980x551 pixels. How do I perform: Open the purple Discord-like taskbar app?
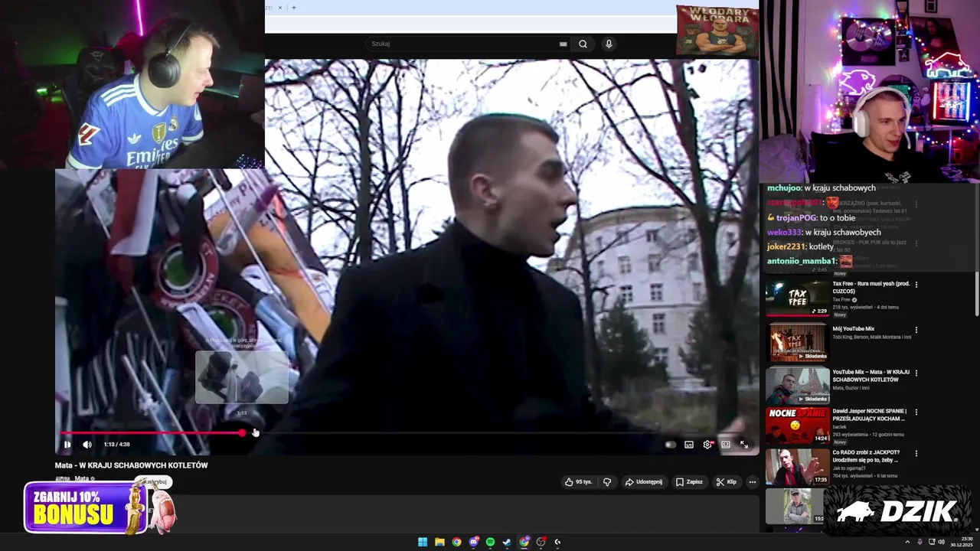pyautogui.click(x=473, y=542)
